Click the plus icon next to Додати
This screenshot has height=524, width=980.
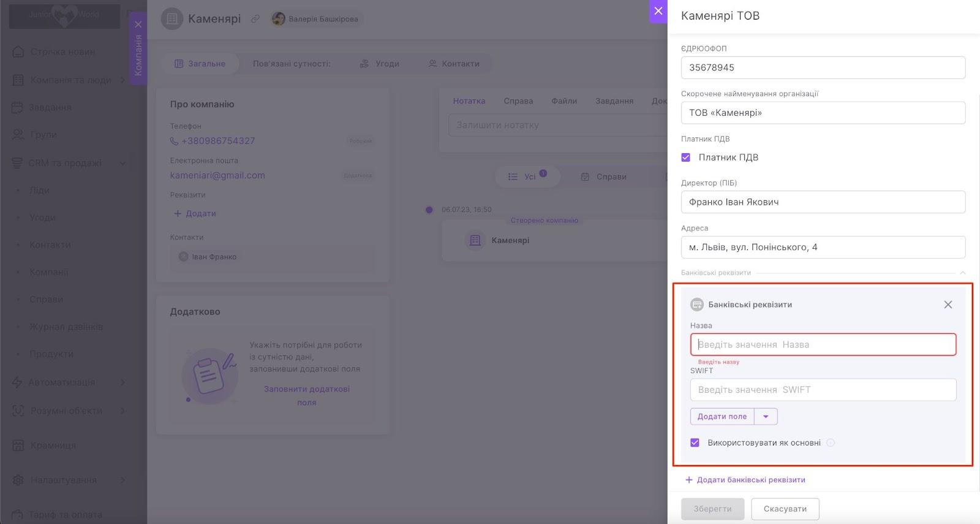coord(178,213)
